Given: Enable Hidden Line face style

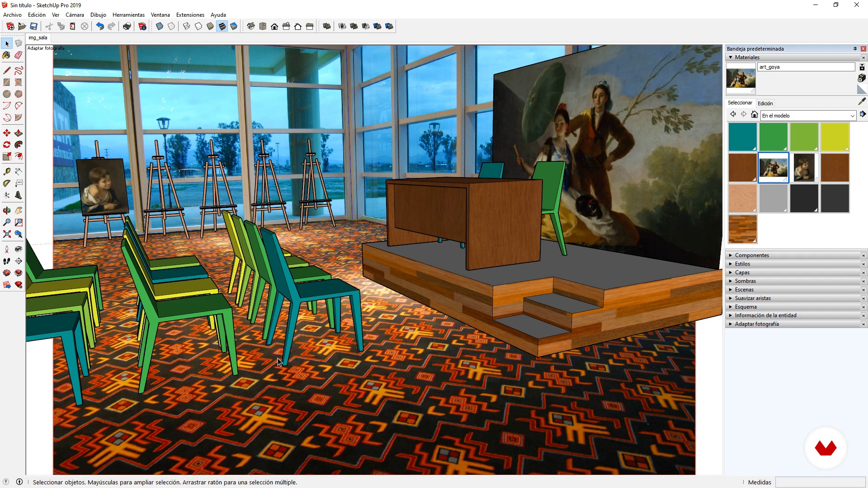Looking at the screenshot, I should click(x=198, y=26).
